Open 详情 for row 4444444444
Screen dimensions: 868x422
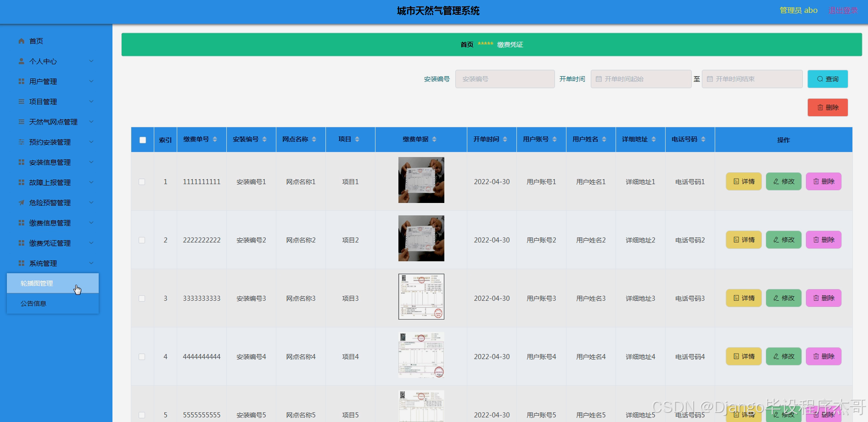coord(744,356)
